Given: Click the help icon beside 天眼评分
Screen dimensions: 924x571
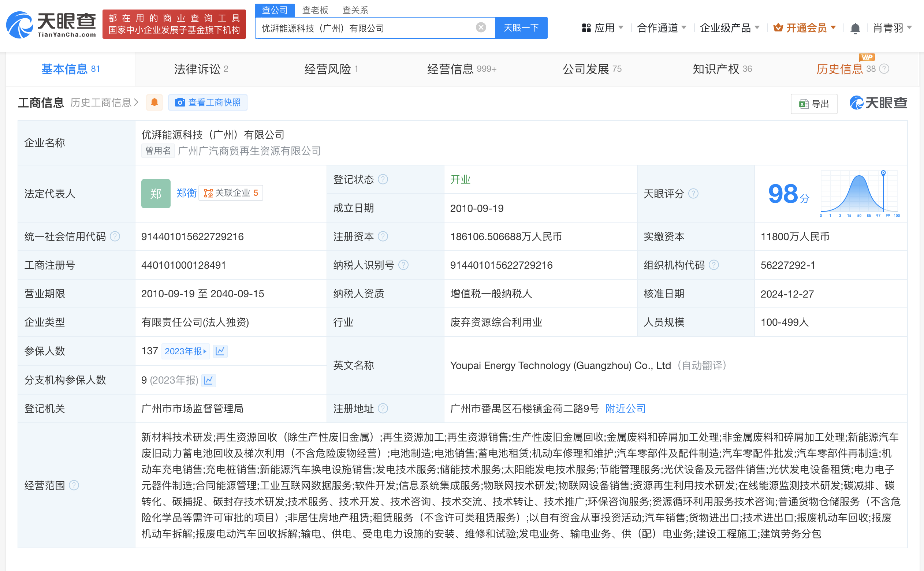Looking at the screenshot, I should (693, 194).
